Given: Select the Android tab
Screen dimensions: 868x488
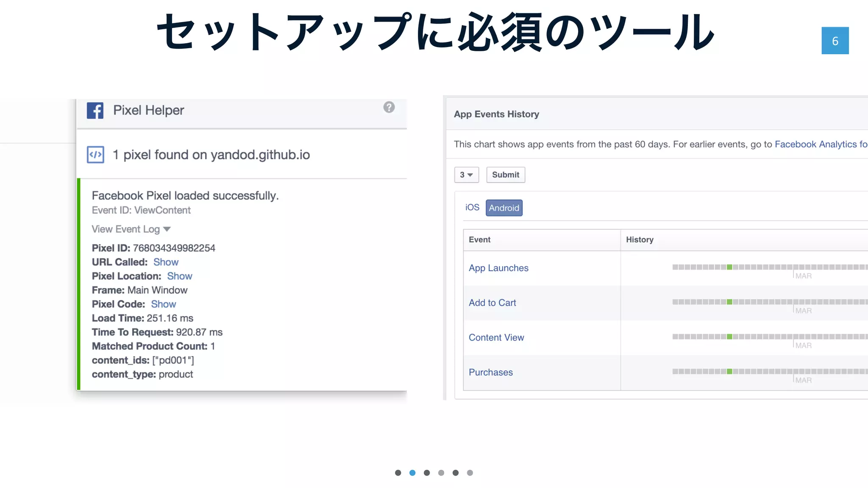Looking at the screenshot, I should click(x=504, y=208).
